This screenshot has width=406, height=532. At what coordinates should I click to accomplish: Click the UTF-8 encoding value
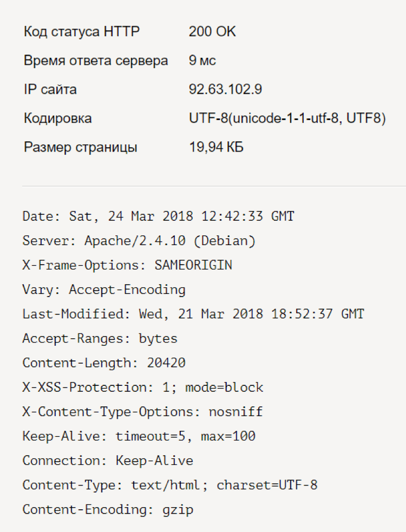coord(287,119)
